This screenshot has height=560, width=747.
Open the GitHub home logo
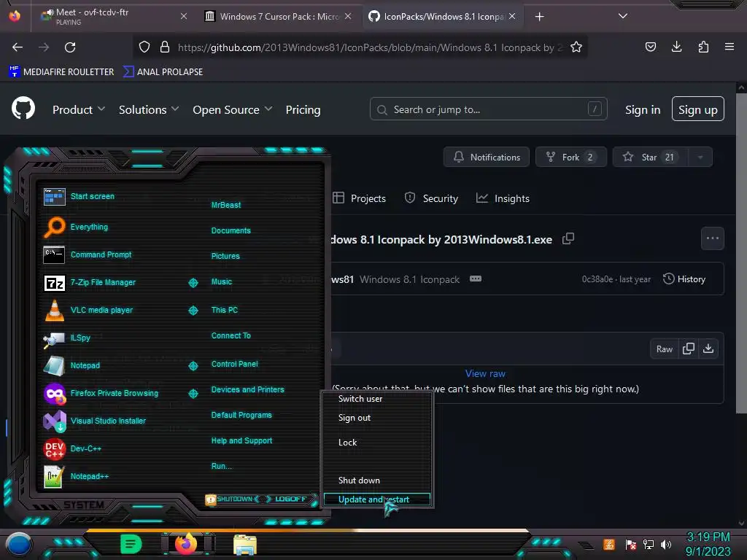pyautogui.click(x=23, y=109)
